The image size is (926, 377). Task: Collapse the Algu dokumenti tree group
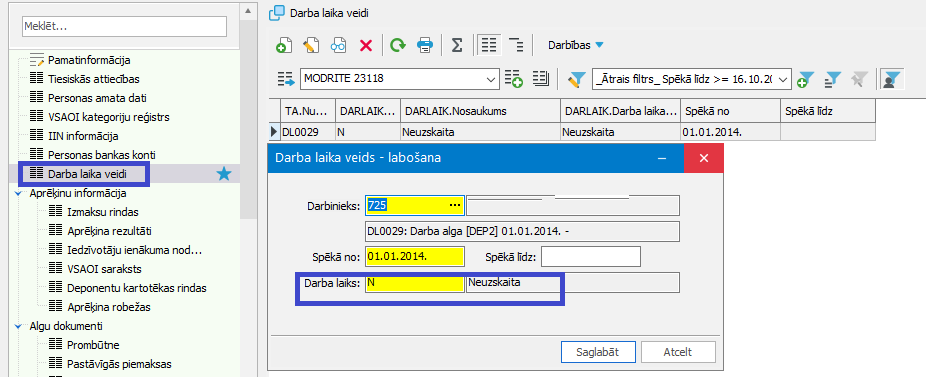point(19,326)
